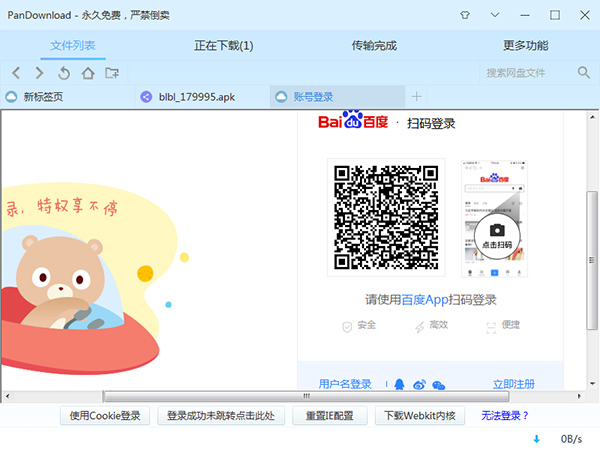Refresh the file list
The width and height of the screenshot is (600, 450).
64,73
